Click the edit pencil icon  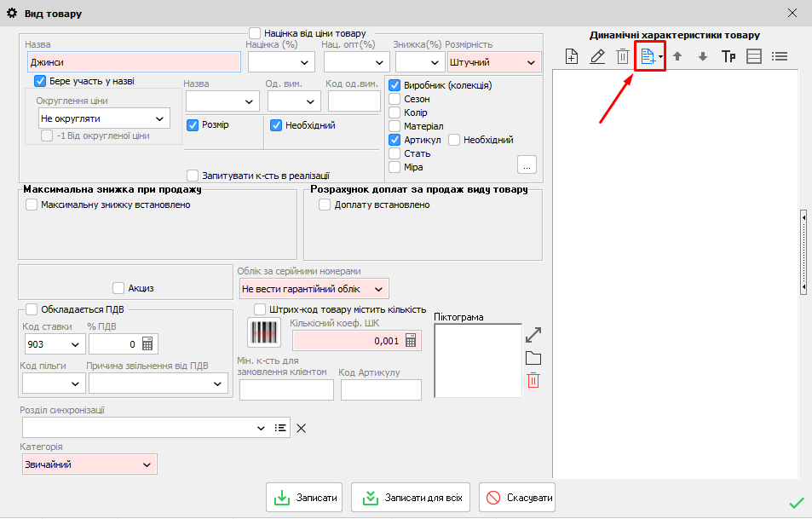(x=597, y=56)
